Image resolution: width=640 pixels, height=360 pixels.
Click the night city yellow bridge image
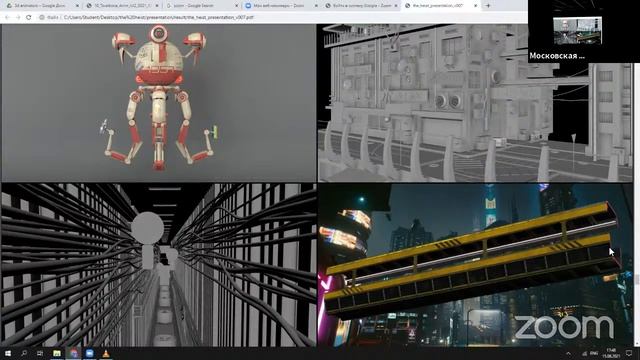tap(475, 265)
